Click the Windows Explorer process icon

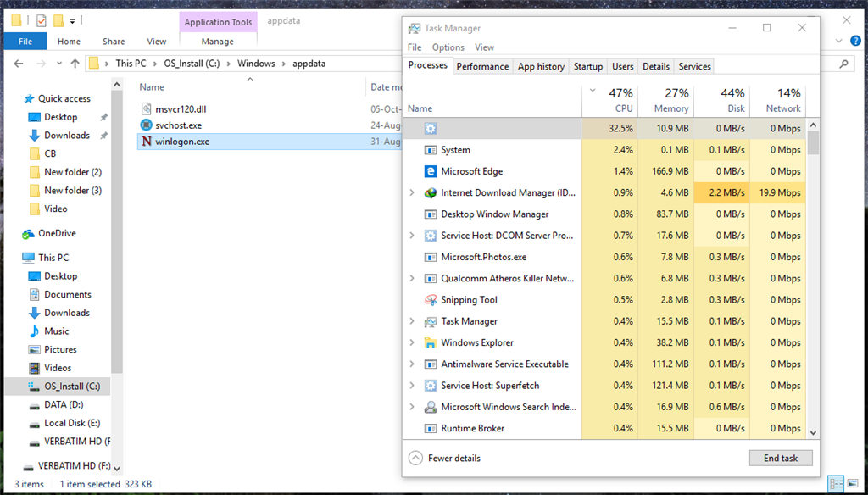[x=430, y=342]
